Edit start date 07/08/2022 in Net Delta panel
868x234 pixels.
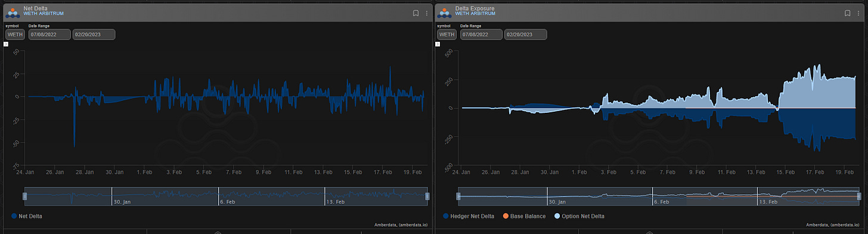click(x=49, y=35)
